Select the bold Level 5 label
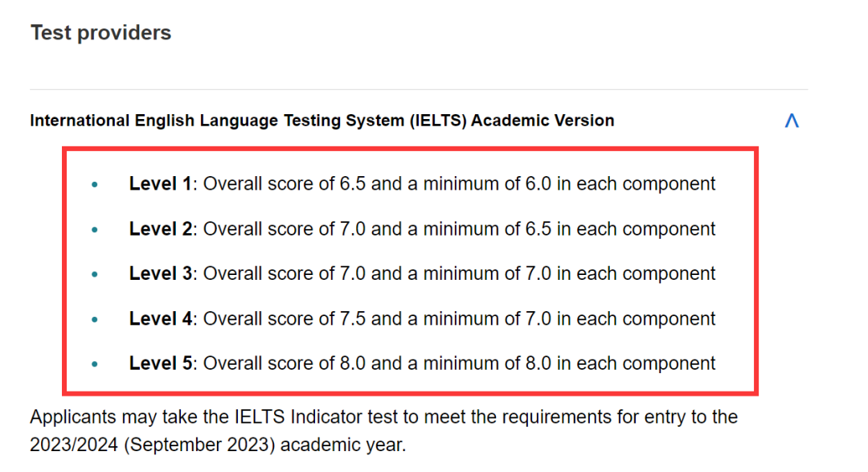Screen dimensions: 868x472 (x=160, y=363)
